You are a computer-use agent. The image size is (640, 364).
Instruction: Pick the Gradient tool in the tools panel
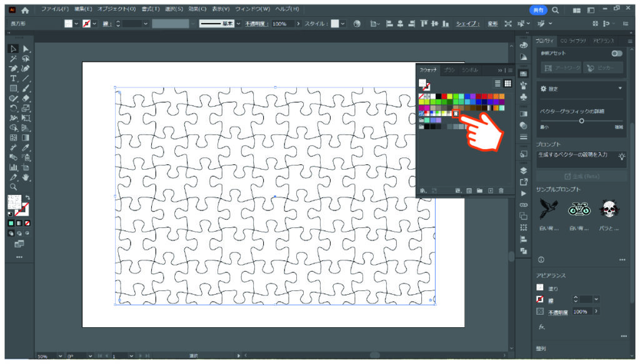(x=26, y=138)
